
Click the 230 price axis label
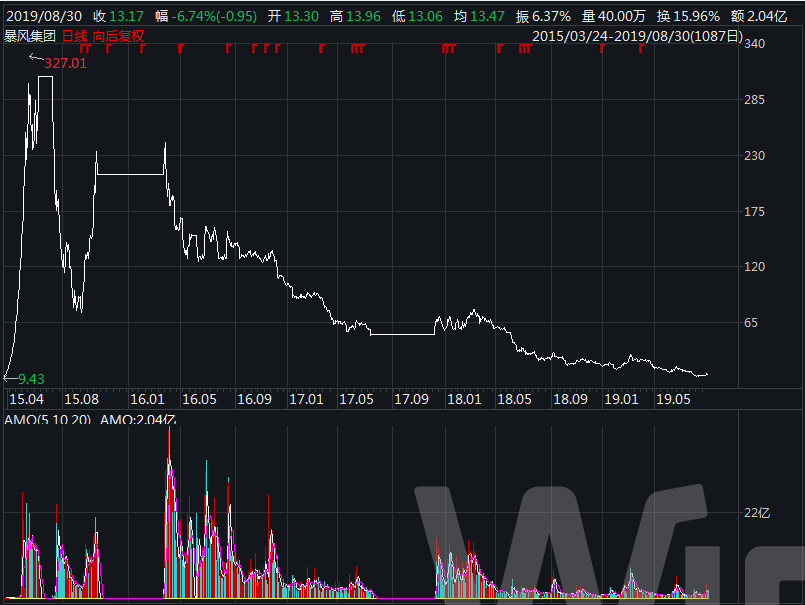(754, 156)
